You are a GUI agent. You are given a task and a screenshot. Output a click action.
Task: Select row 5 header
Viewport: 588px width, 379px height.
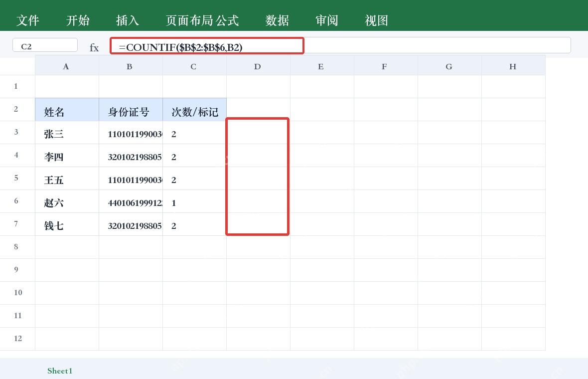[x=17, y=178]
